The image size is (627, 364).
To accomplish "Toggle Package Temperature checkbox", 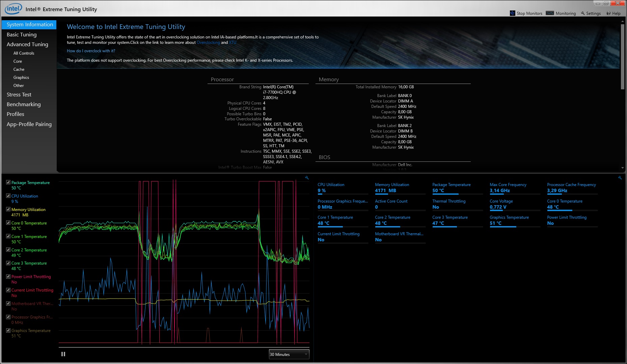I will click(8, 182).
